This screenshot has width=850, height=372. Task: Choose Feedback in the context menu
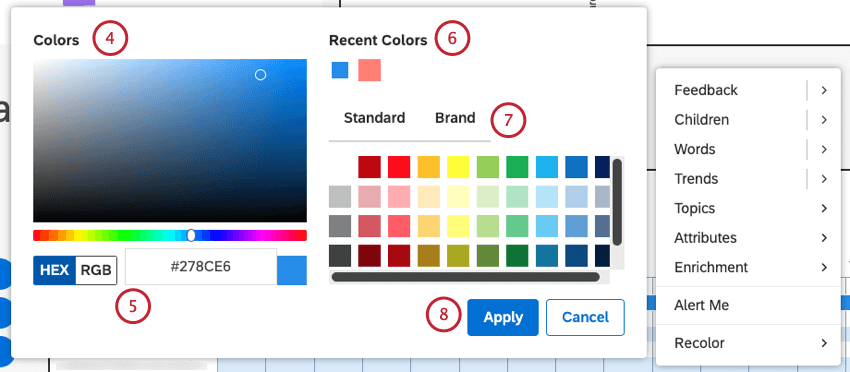click(706, 90)
